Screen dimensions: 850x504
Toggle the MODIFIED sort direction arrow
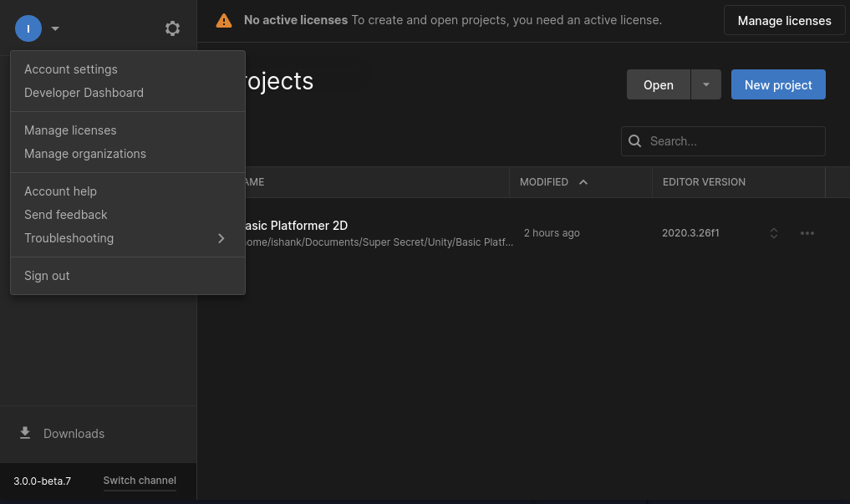click(x=583, y=182)
